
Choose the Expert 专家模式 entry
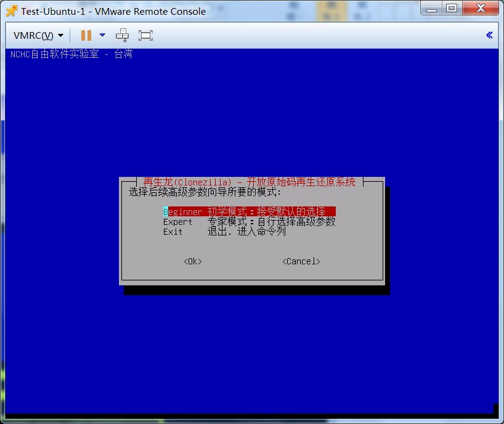click(x=249, y=222)
